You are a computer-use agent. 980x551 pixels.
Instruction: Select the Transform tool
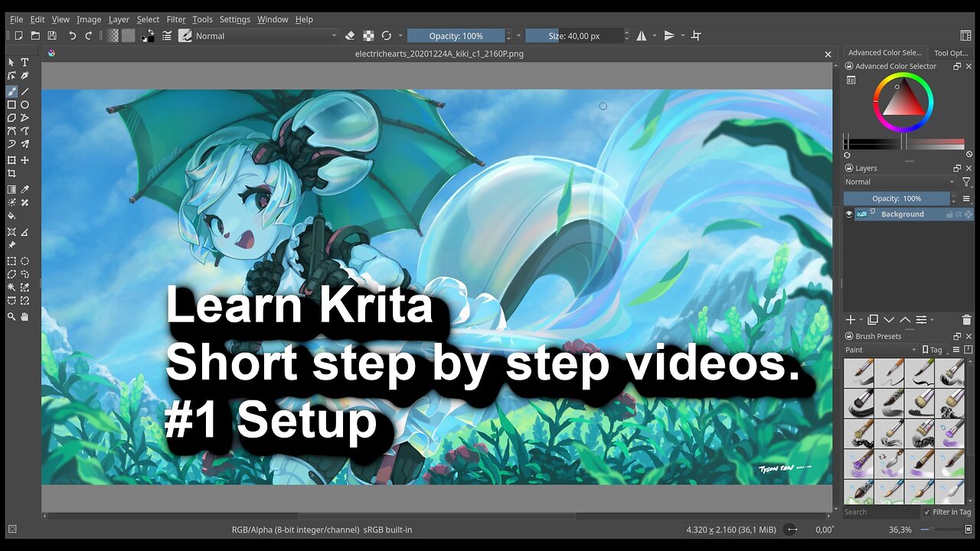pos(11,160)
